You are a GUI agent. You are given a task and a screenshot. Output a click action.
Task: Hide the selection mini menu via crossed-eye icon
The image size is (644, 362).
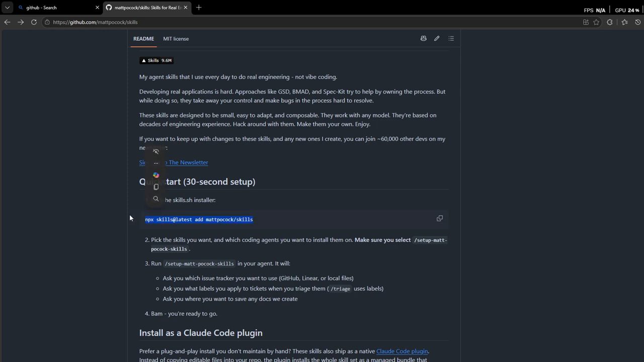(156, 151)
